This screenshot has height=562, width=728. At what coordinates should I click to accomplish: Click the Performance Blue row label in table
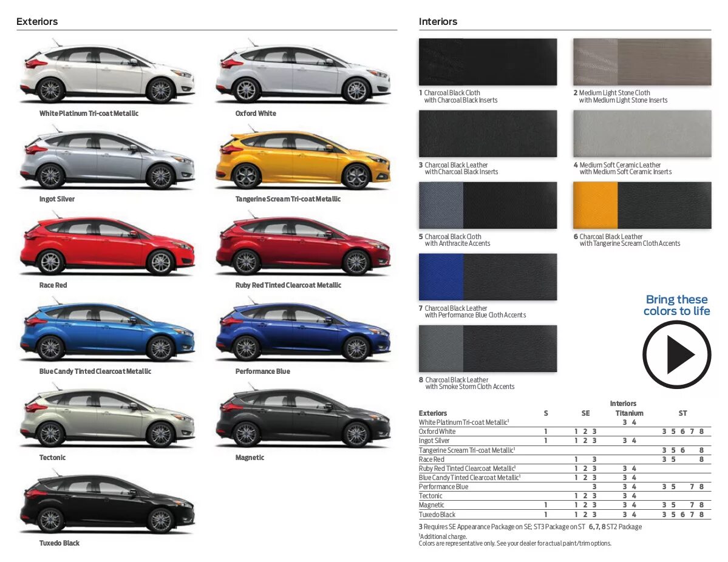(443, 487)
